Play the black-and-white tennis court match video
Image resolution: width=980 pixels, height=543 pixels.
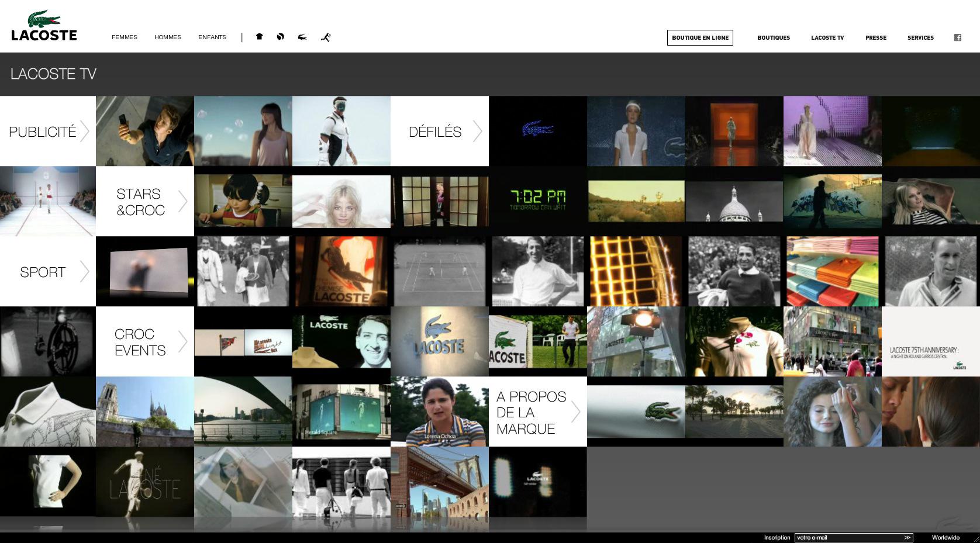click(440, 271)
